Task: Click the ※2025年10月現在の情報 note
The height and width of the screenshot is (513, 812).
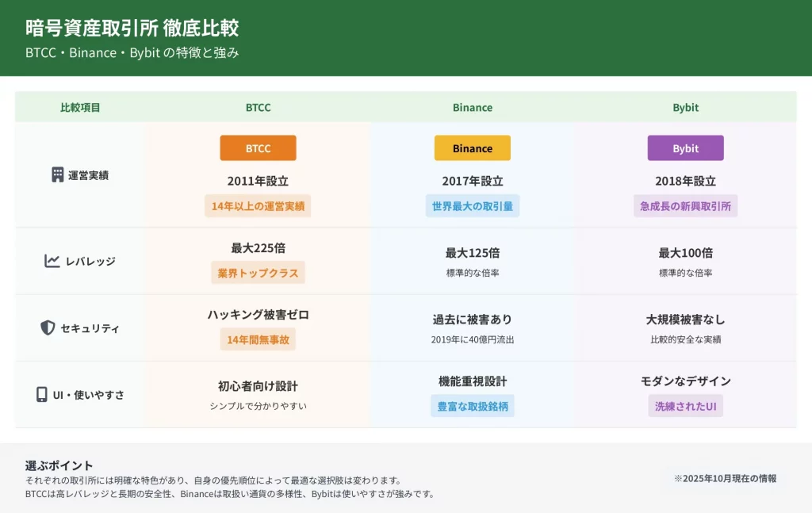Action: point(725,479)
